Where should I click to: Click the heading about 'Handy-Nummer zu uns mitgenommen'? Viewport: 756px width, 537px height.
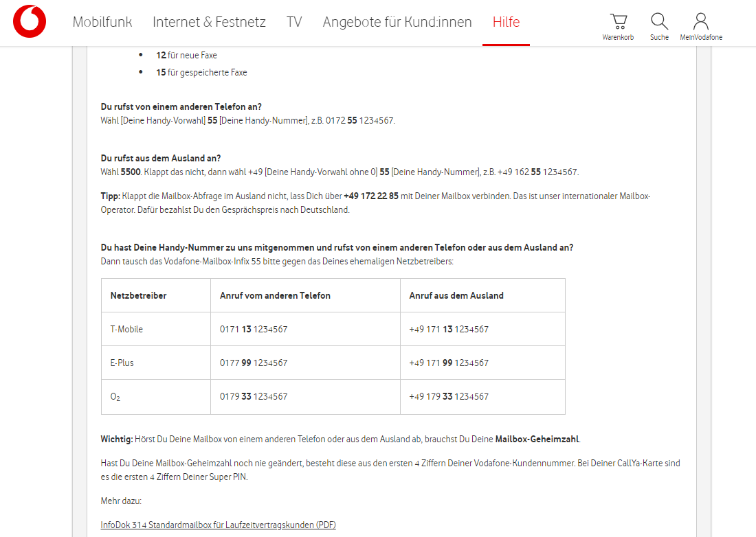point(337,248)
